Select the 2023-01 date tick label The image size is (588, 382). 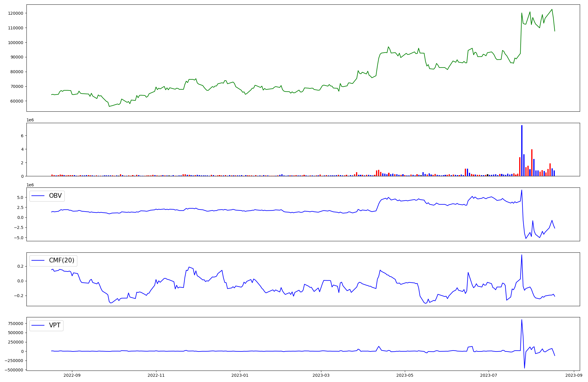point(240,375)
